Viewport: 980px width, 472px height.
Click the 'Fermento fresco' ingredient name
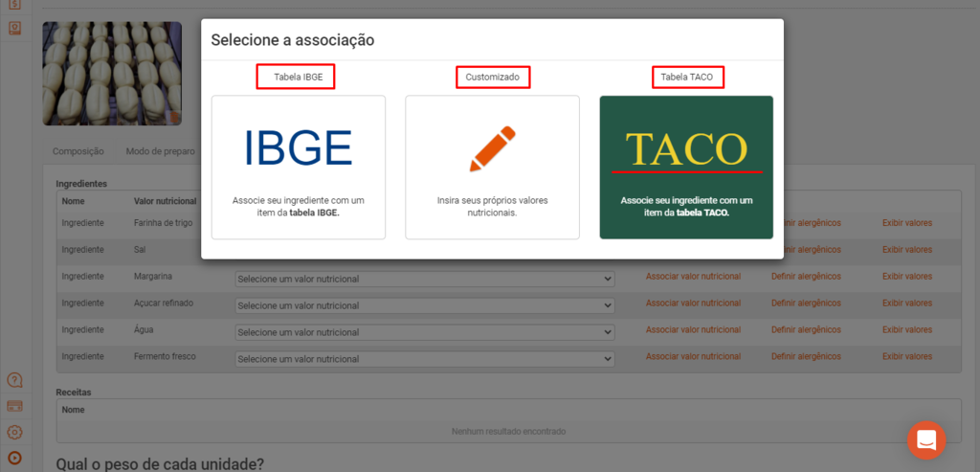click(165, 356)
